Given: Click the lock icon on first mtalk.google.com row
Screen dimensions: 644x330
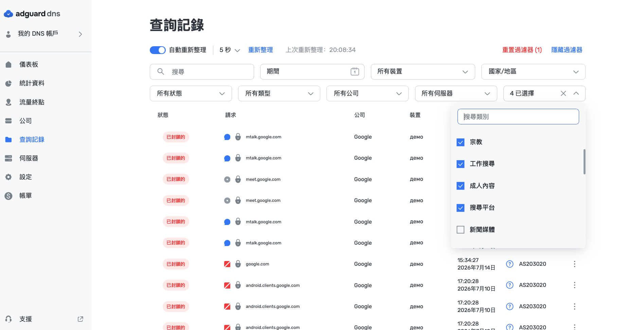Looking at the screenshot, I should pyautogui.click(x=238, y=137).
